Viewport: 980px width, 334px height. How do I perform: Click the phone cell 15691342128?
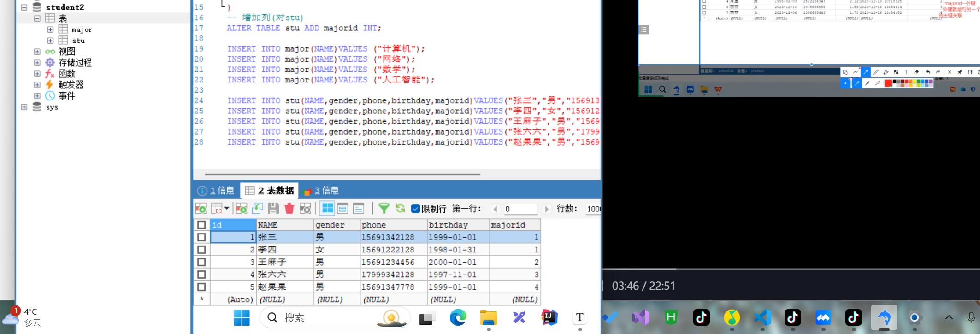(x=393, y=237)
